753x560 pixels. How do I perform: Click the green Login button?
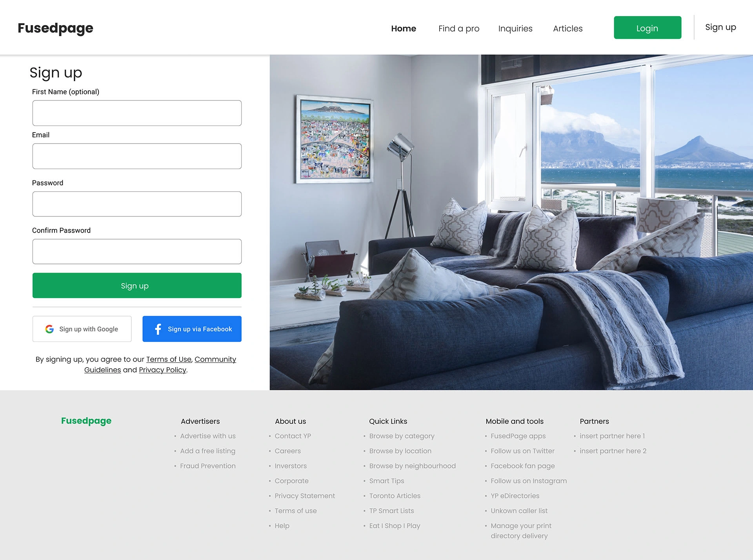click(648, 27)
